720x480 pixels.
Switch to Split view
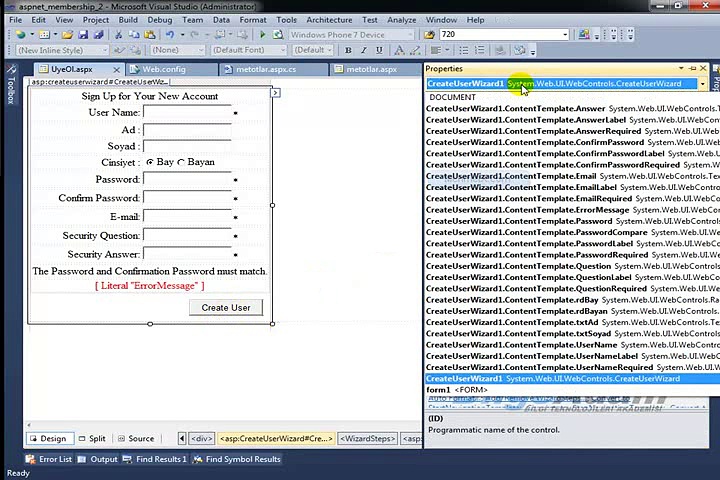point(92,439)
